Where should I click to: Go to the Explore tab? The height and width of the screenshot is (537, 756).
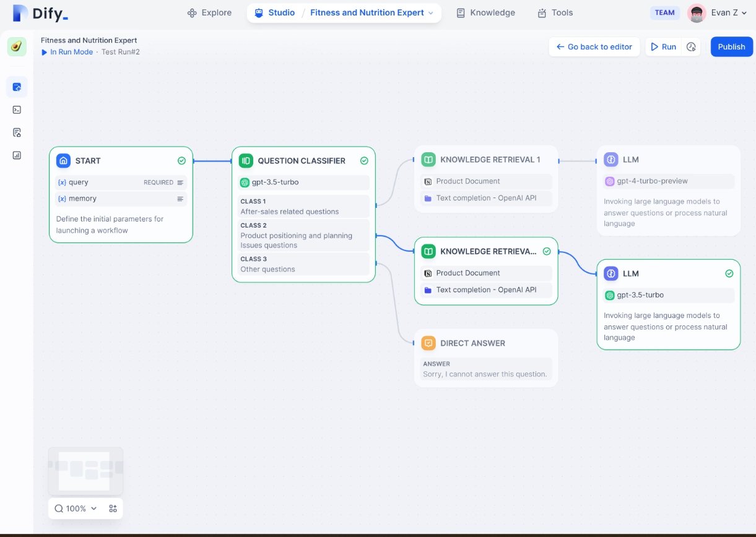209,13
